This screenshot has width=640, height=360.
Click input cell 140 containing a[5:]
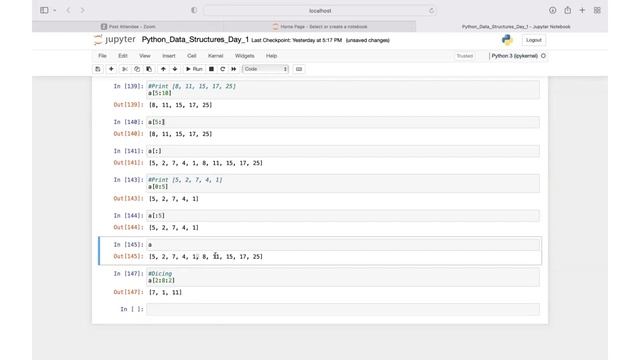click(343, 122)
